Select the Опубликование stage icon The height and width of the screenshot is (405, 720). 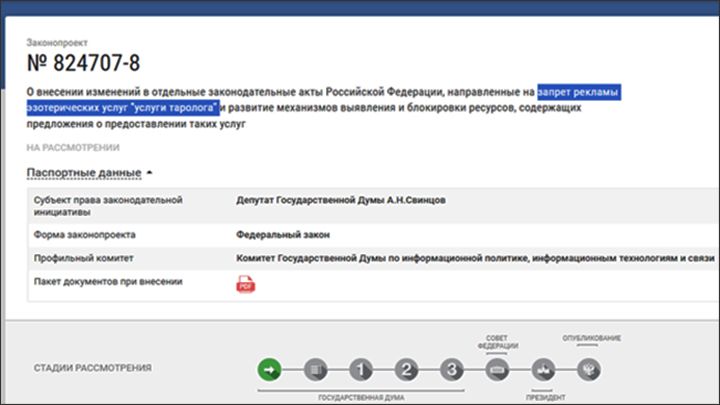590,368
